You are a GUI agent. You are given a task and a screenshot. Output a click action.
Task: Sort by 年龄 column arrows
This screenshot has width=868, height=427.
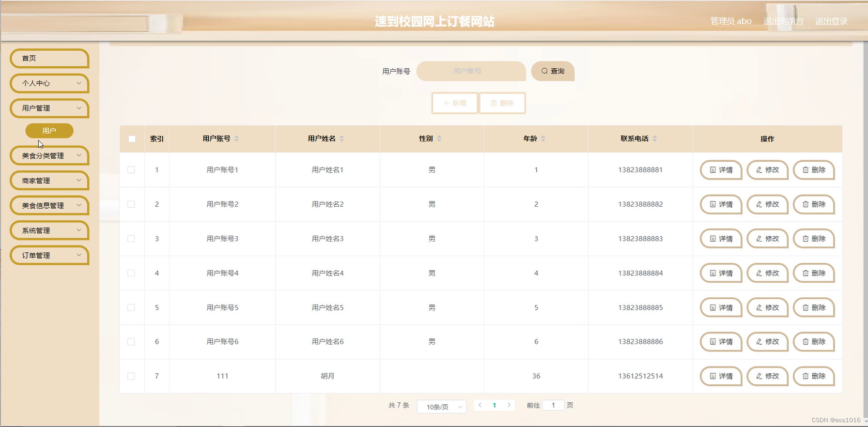[x=543, y=138]
